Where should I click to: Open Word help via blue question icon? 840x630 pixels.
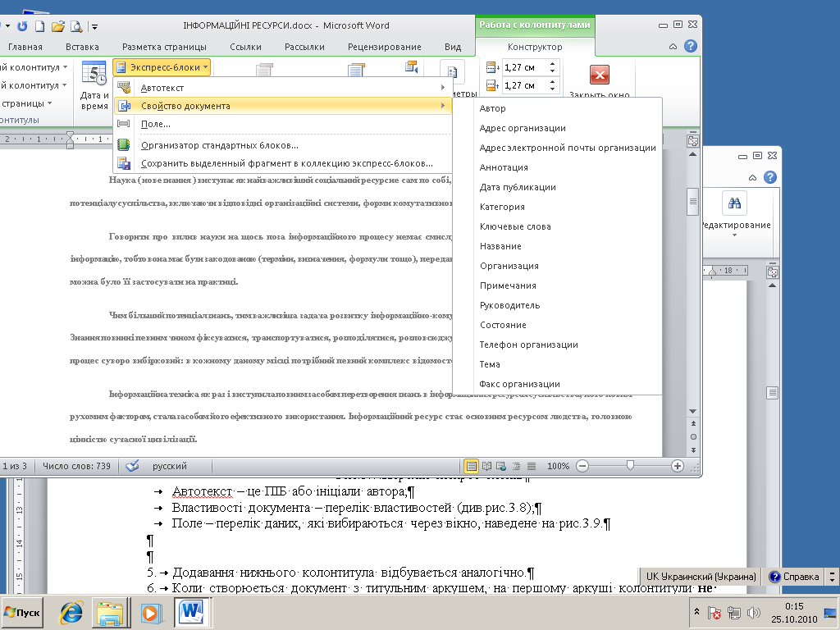click(x=691, y=46)
